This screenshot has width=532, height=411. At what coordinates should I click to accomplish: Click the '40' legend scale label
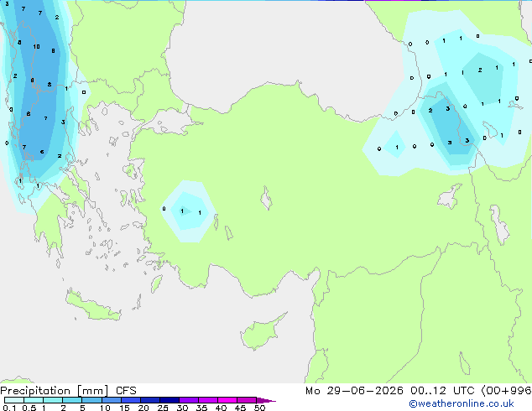coord(221,408)
